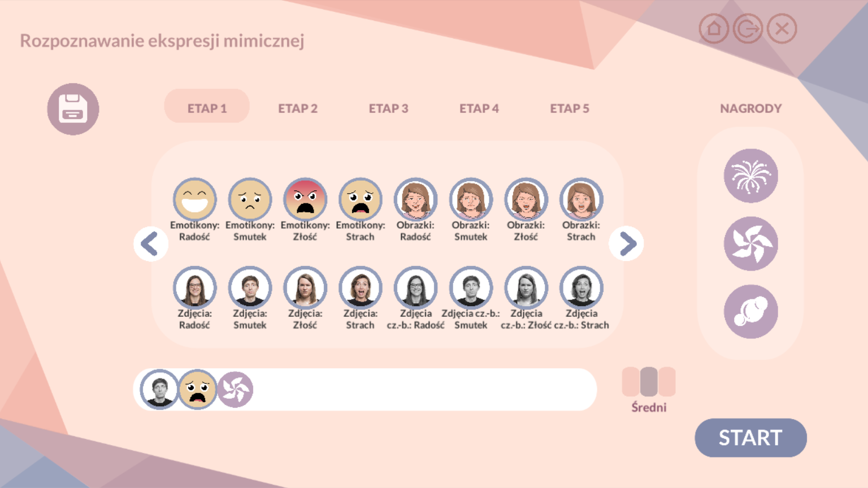Screen dimensions: 868x488
Task: Select Obrazki: Radość picture set
Action: (415, 200)
